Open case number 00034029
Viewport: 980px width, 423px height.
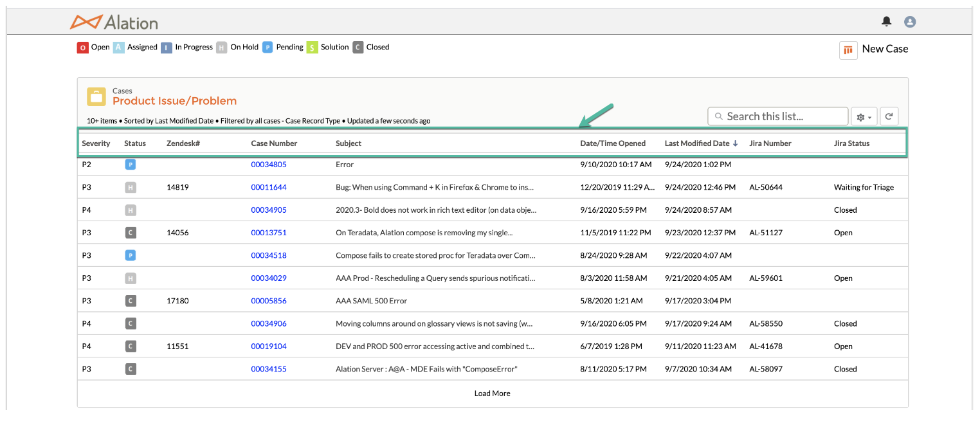click(x=269, y=278)
